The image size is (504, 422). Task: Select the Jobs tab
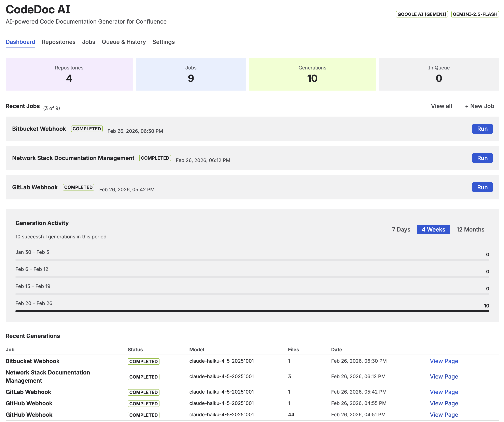point(88,42)
